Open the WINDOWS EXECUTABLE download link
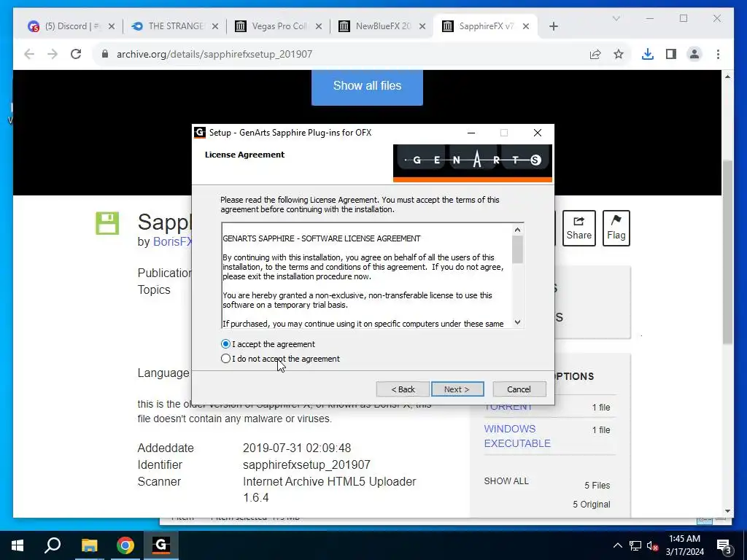Viewport: 747px width, 560px height. click(x=517, y=436)
